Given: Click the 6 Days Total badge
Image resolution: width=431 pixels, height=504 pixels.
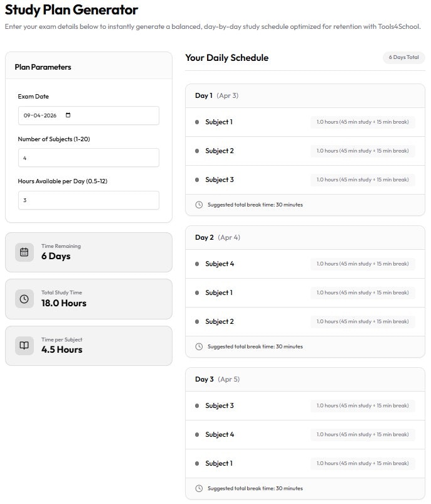Looking at the screenshot, I should [405, 58].
